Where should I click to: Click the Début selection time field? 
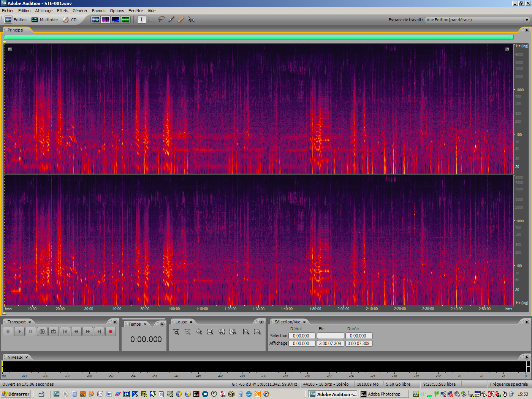[x=302, y=336]
